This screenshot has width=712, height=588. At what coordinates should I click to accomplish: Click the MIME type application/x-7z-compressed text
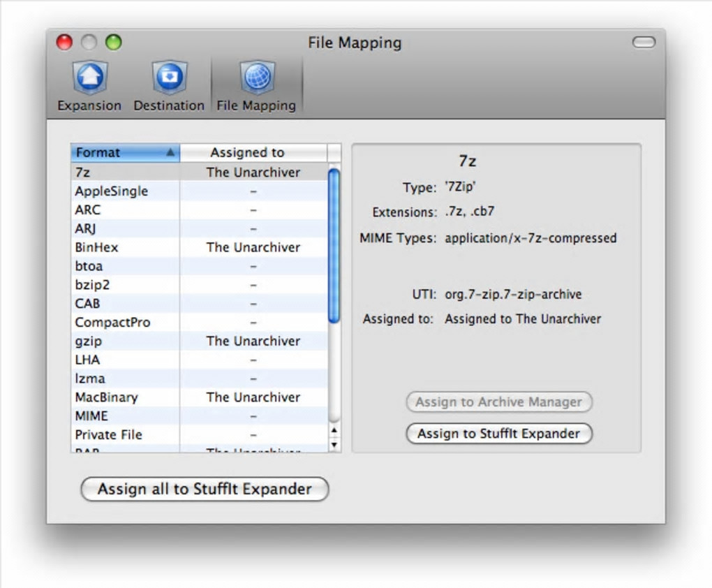(531, 238)
